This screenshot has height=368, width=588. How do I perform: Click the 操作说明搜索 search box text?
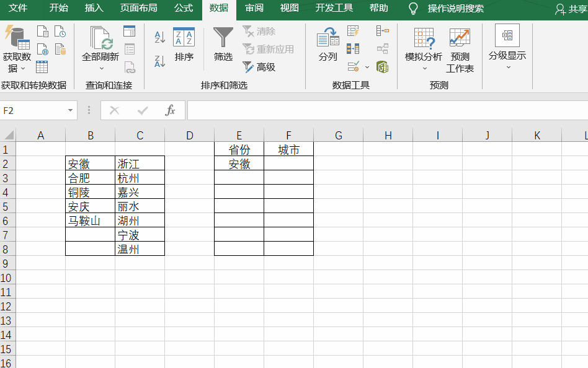pos(456,8)
